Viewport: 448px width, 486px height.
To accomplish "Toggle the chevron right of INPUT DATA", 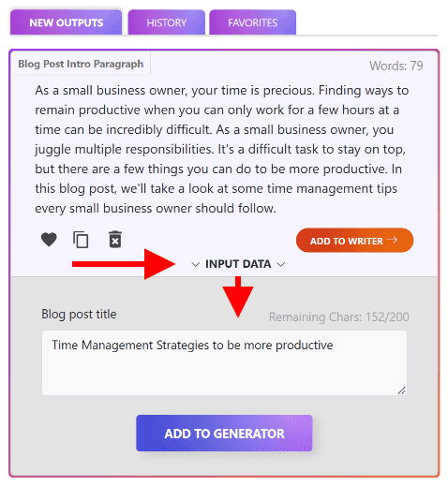I will tap(281, 265).
